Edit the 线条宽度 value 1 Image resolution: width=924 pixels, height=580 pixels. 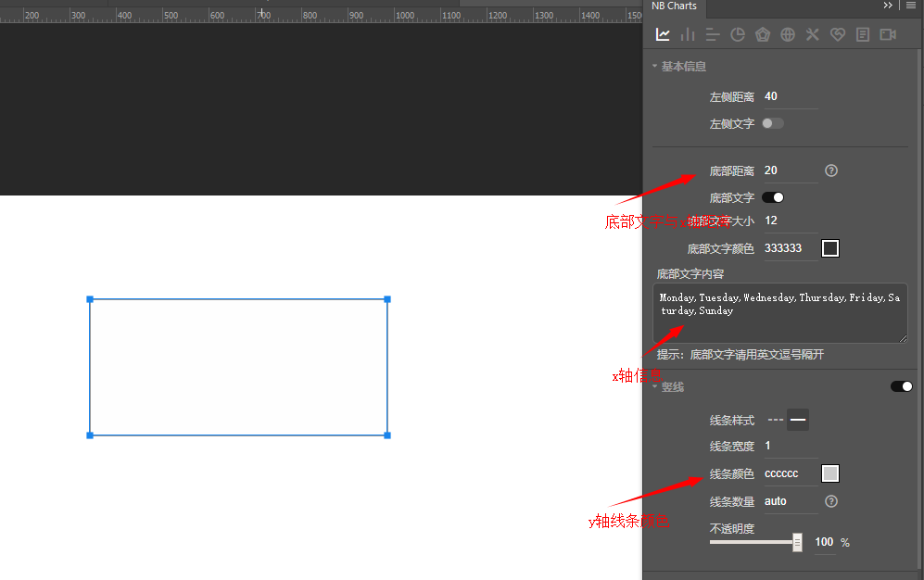point(791,446)
